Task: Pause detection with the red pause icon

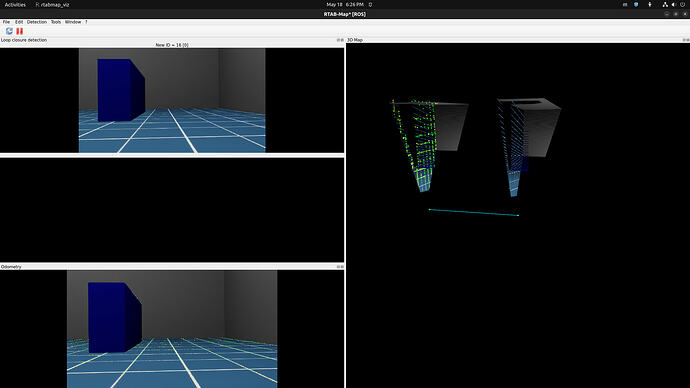Action: (19, 31)
